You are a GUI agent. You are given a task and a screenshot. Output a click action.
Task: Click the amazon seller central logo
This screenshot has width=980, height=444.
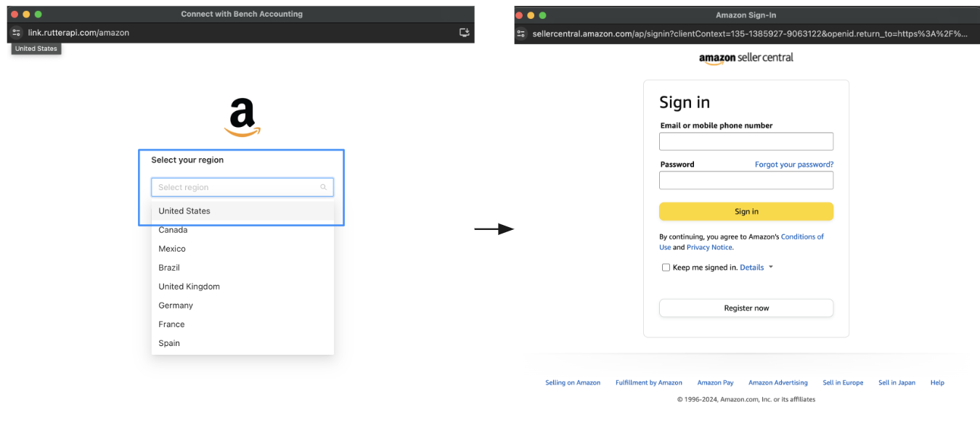[746, 58]
